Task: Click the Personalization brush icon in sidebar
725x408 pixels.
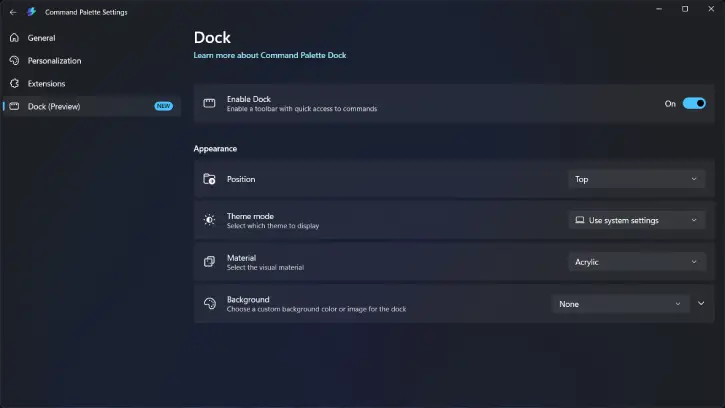Action: (15, 61)
